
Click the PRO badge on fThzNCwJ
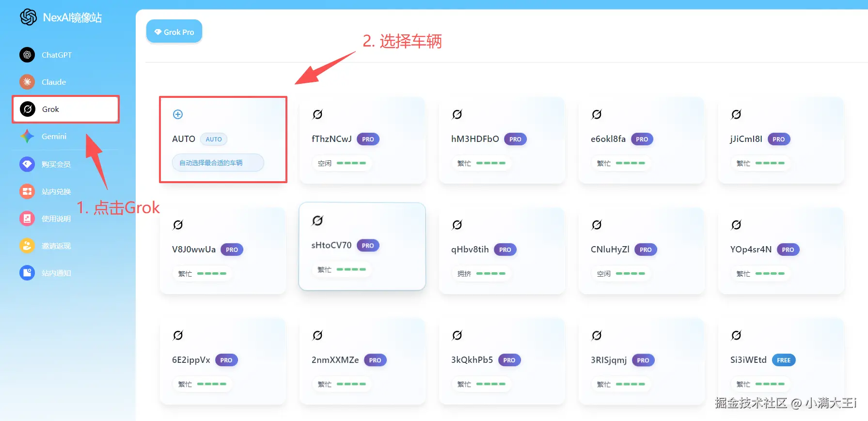point(368,139)
